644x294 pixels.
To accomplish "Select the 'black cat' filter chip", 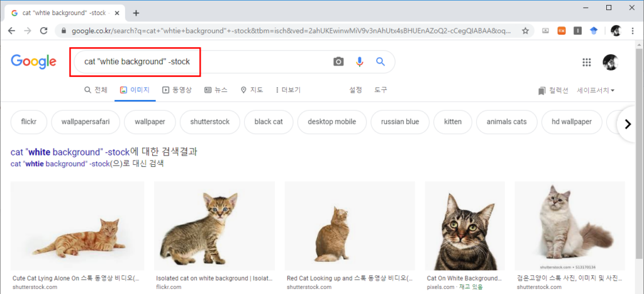I will pyautogui.click(x=268, y=122).
